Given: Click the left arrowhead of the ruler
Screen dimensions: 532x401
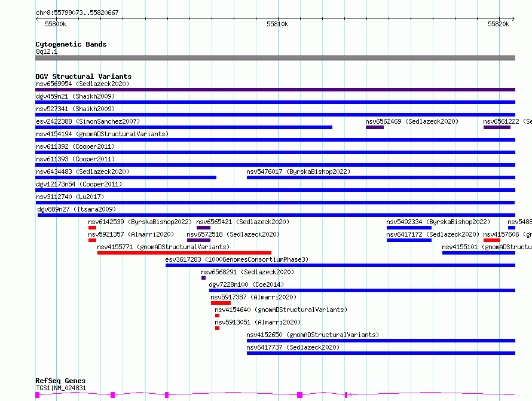Looking at the screenshot, I should (x=37, y=19).
